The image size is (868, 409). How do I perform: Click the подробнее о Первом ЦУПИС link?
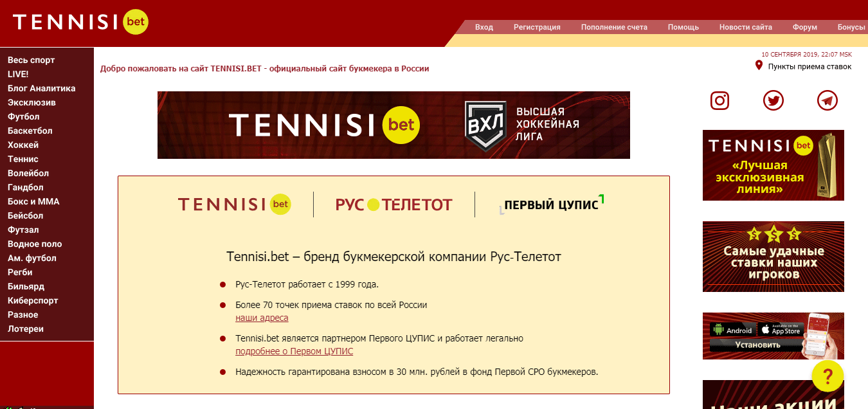(x=294, y=351)
